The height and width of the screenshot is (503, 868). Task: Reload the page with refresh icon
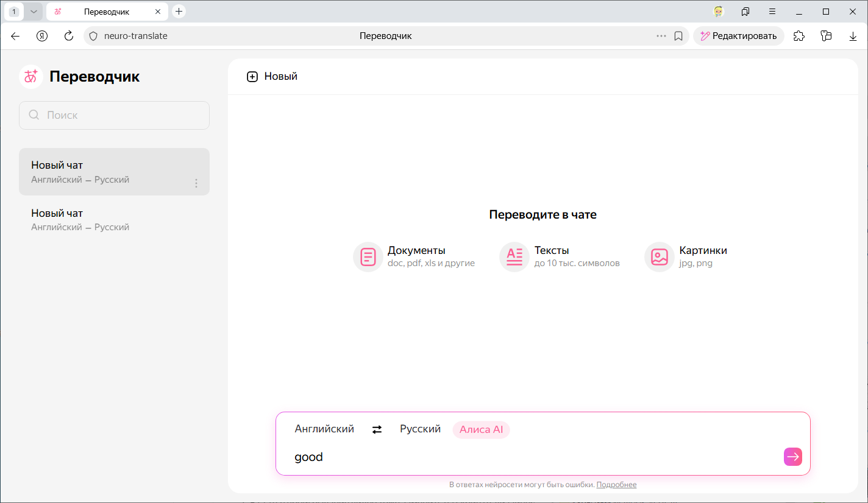coord(69,36)
